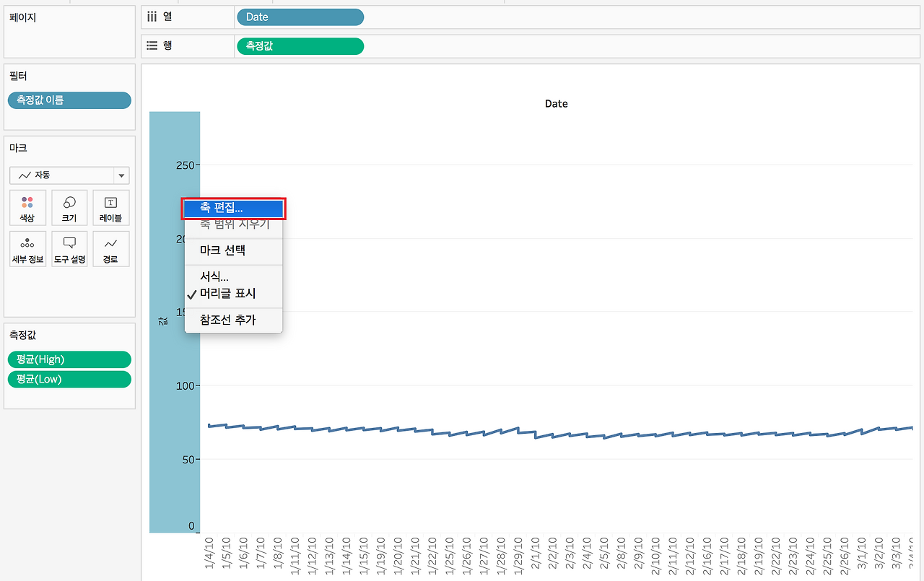Viewport: 924px width, 581px height.
Task: Select the Date pill on the Columns shelf
Action: point(300,17)
